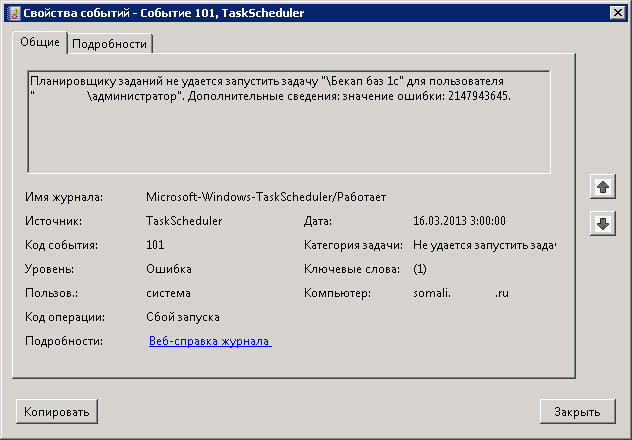Select user value система

click(168, 293)
